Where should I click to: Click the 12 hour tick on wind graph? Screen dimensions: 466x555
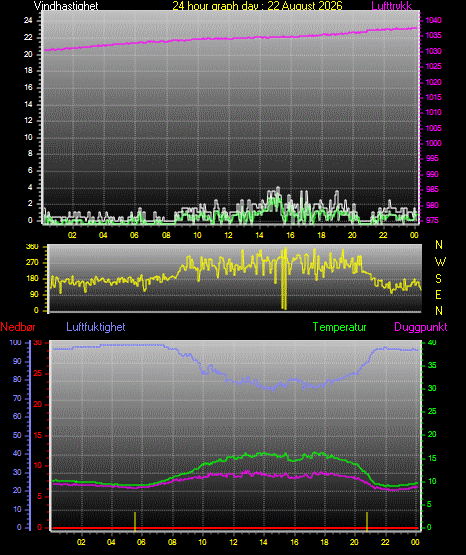(x=228, y=235)
